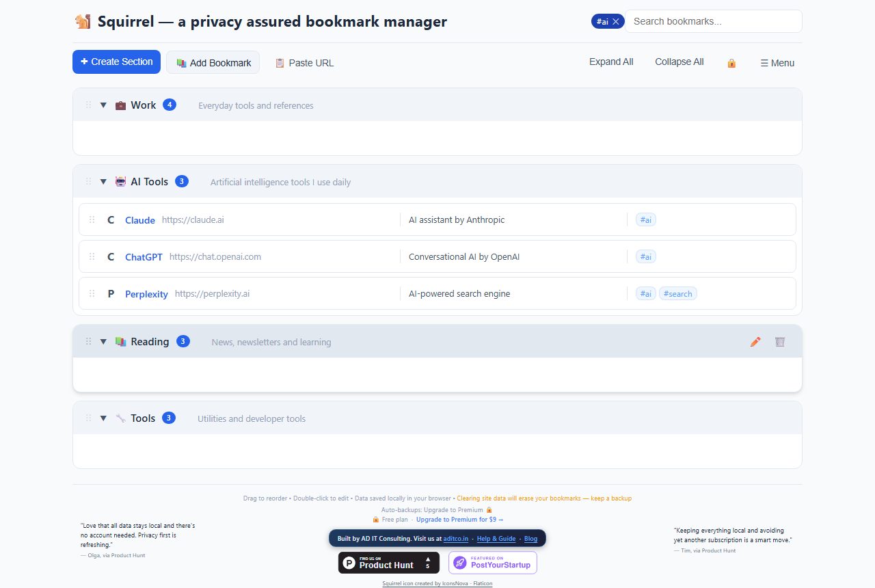Click the lock icon in the toolbar
This screenshot has height=588, width=875.
point(731,63)
